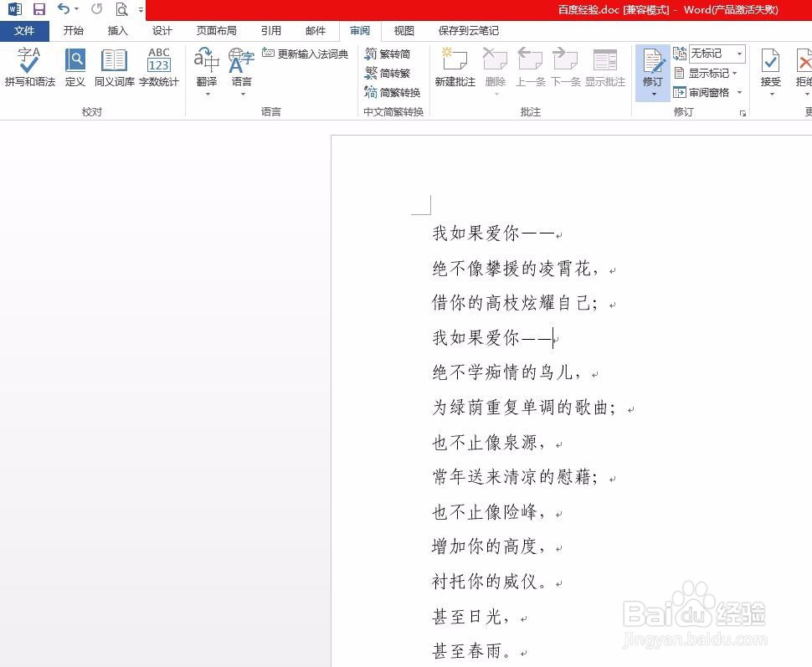The width and height of the screenshot is (812, 667).
Task: Go to Next comment (下一条)
Action: coord(566,67)
